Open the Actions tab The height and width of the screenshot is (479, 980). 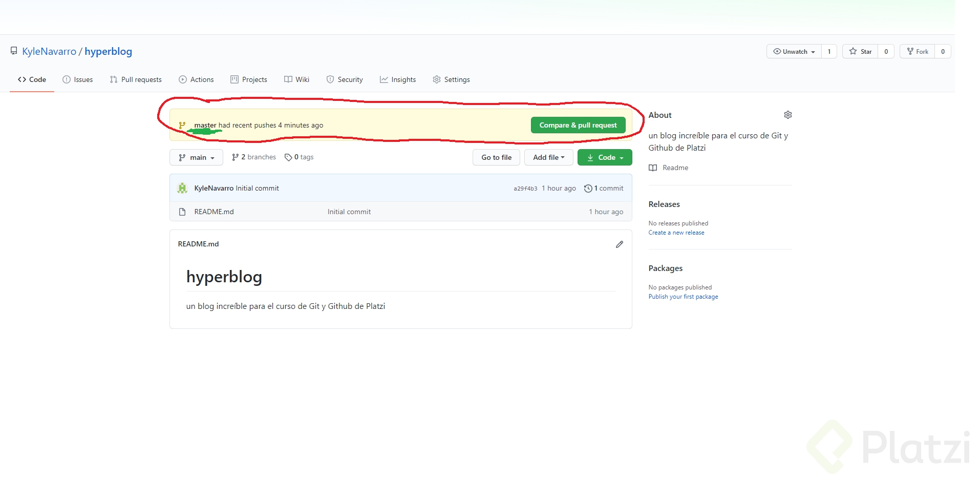(196, 79)
